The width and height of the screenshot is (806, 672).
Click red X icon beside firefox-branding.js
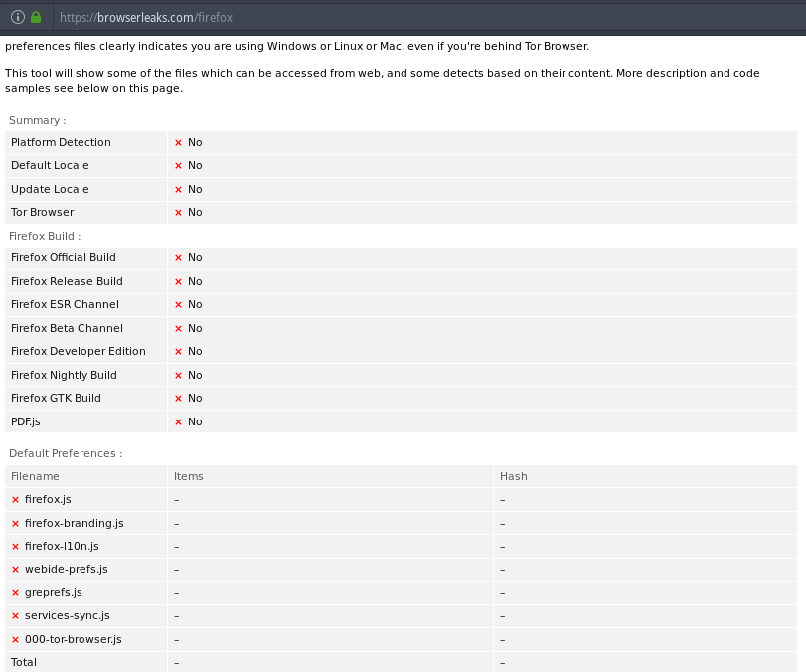tap(15, 523)
